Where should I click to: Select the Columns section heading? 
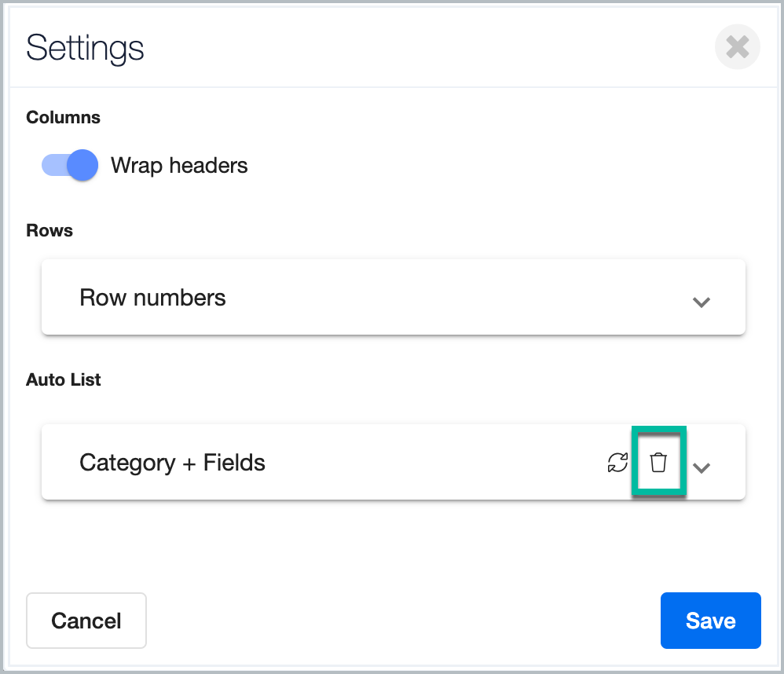pyautogui.click(x=63, y=118)
